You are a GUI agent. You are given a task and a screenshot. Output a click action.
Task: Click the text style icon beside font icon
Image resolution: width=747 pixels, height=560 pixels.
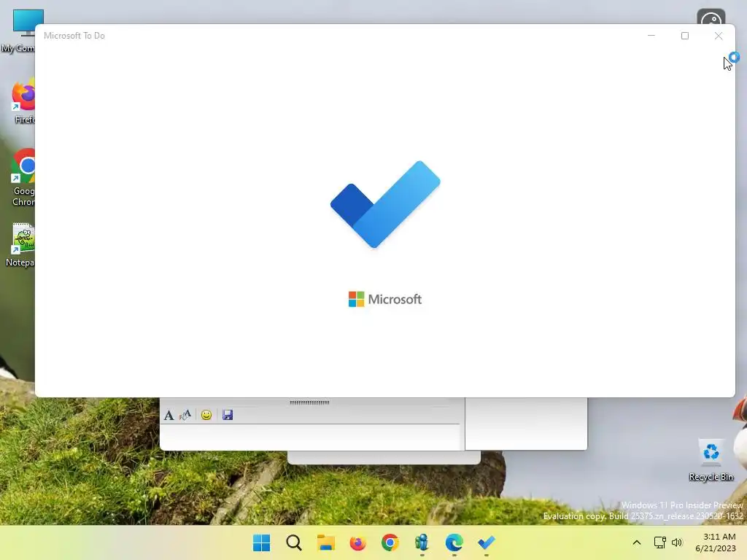point(185,415)
